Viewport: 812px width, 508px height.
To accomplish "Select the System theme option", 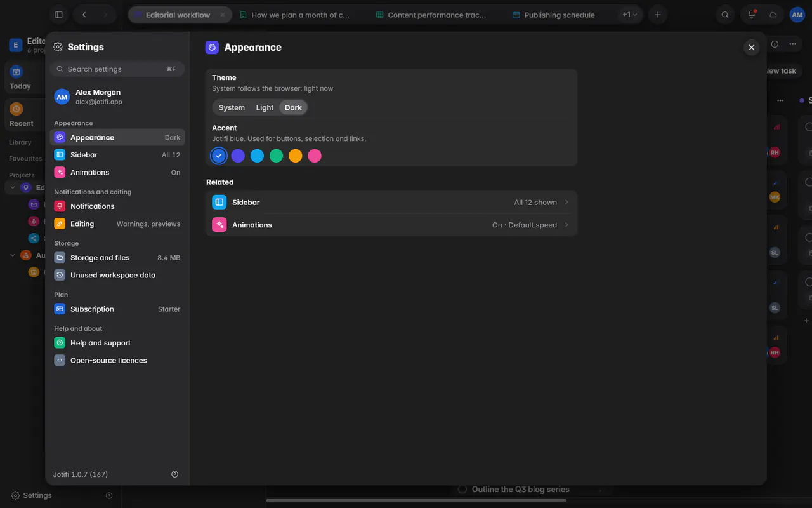I will pos(232,107).
